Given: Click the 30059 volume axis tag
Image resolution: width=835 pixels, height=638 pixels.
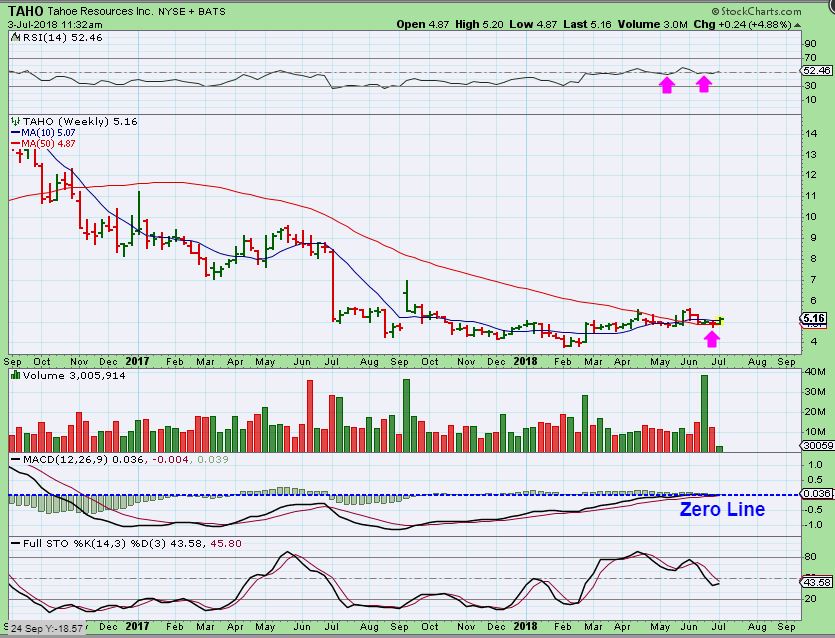Looking at the screenshot, I should tap(817, 446).
